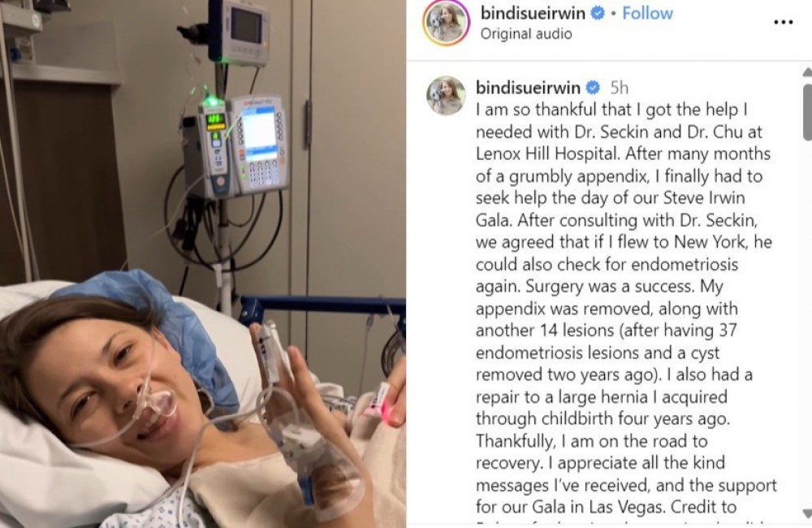Click the scrollbar up arrow
The image size is (812, 528).
click(807, 72)
